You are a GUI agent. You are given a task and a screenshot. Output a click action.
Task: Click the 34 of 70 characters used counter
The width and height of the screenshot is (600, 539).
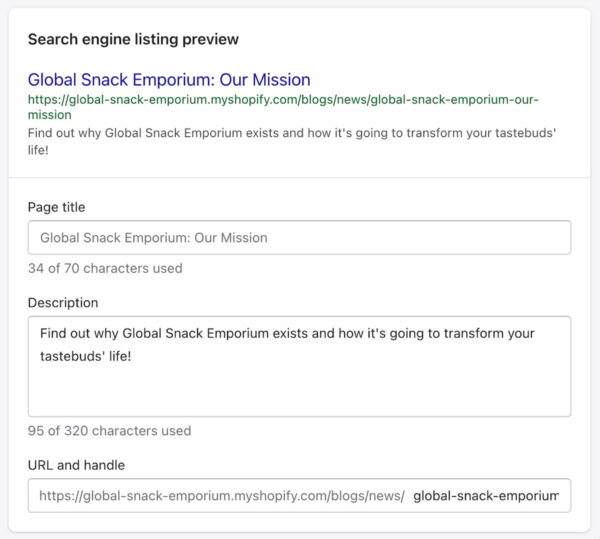(x=105, y=268)
